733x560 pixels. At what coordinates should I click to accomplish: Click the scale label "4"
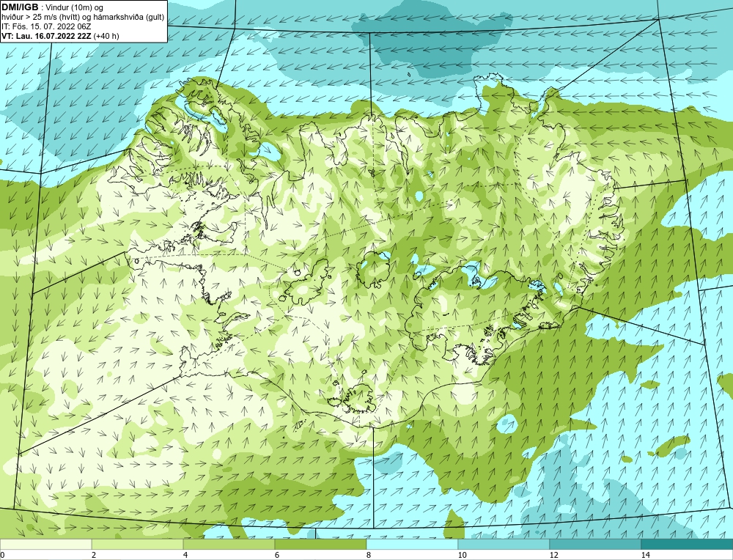[x=185, y=555]
